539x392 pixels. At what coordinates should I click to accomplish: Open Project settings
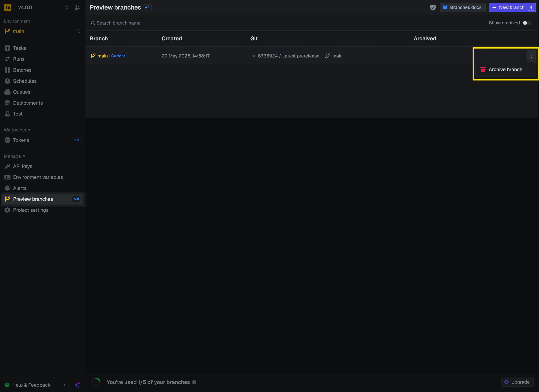[31, 210]
